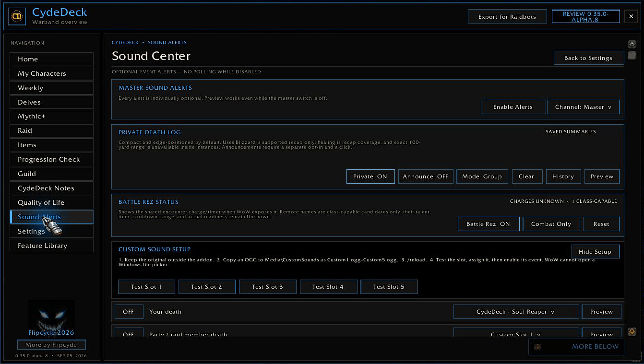The width and height of the screenshot is (644, 364).
Task: Turn on Party / raid member death alert
Action: point(129,332)
